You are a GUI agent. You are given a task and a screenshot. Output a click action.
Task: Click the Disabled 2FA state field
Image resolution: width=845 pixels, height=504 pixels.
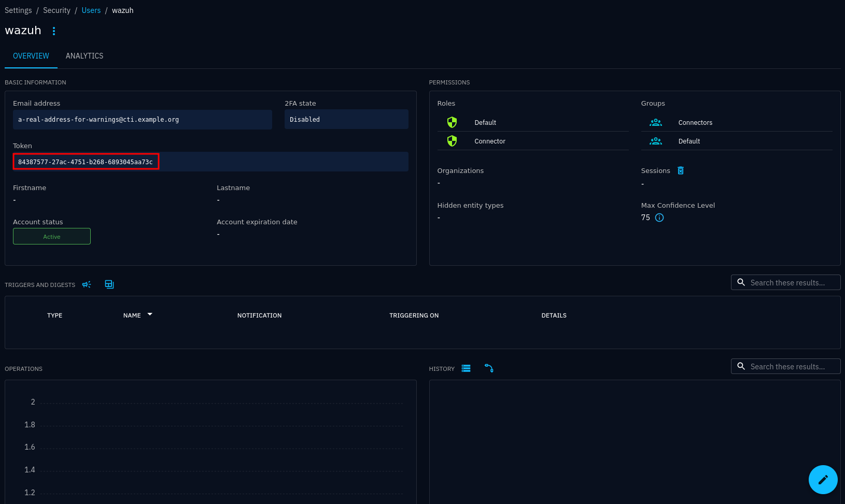tap(346, 120)
